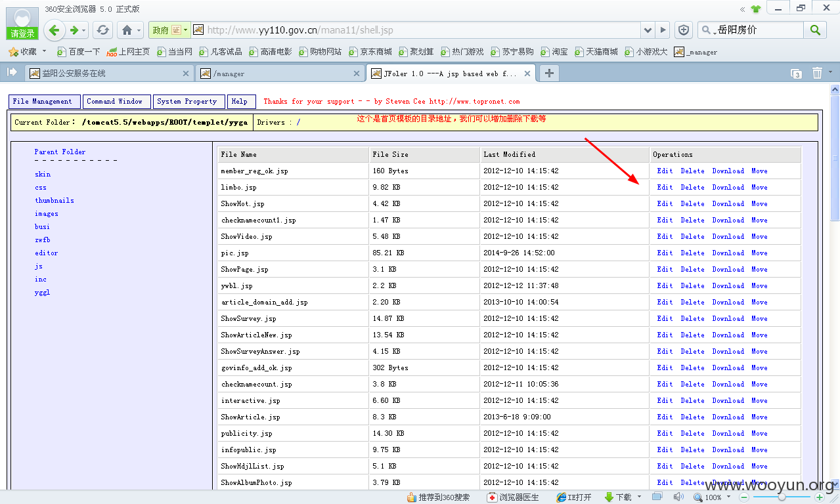
Task: Delete publicity.jsp file
Action: pyautogui.click(x=692, y=433)
